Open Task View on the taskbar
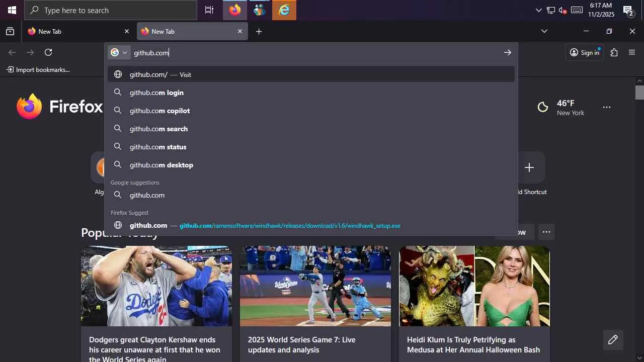Screen dimensions: 644x362 209,10
